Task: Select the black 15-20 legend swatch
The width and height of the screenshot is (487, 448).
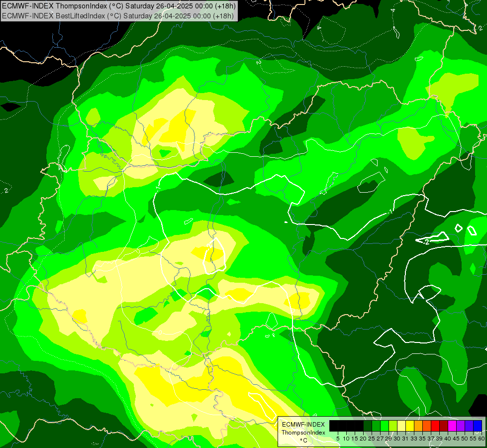Action: (359, 426)
